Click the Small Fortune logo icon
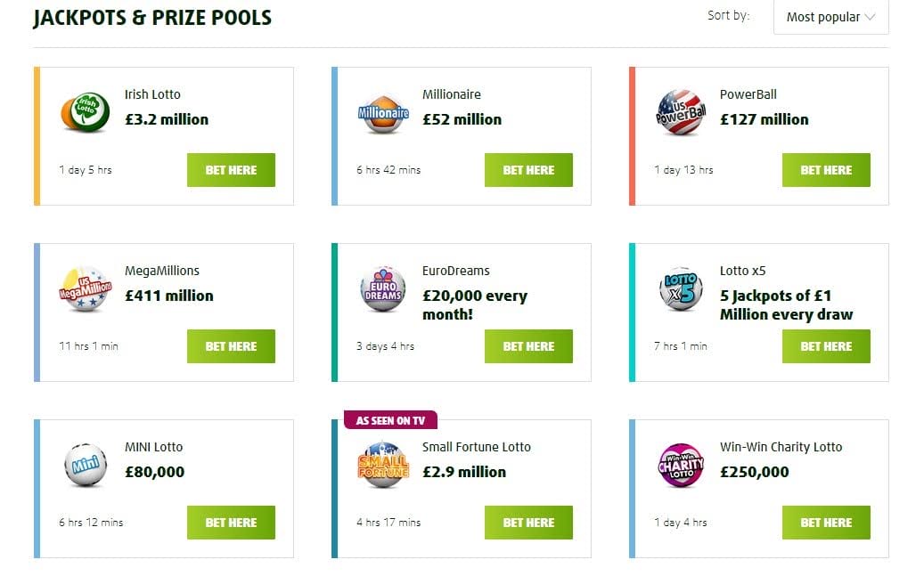 [382, 466]
